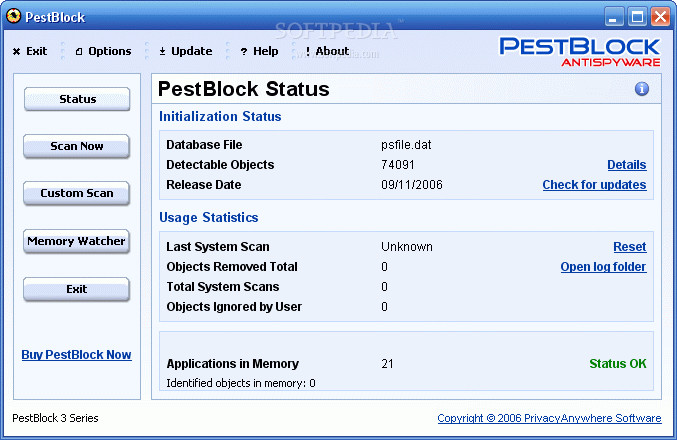Click the PestBlock app icon in the title bar
Viewport: 677px width, 440px height.
13,16
